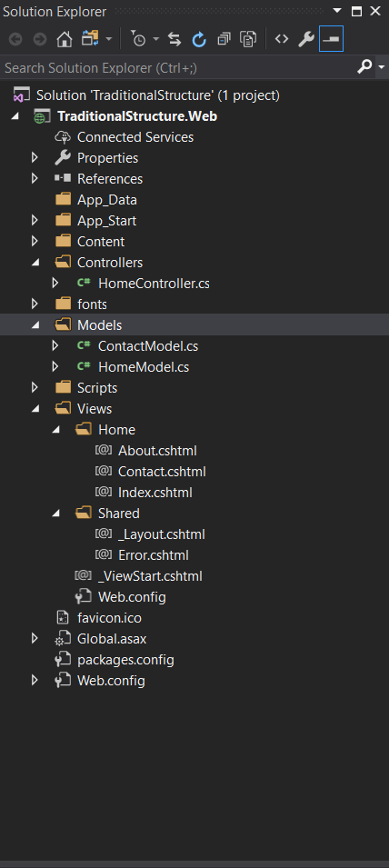Open the Pending Changes Filter icon
Image resolution: width=389 pixels, height=868 pixels.
coord(138,39)
